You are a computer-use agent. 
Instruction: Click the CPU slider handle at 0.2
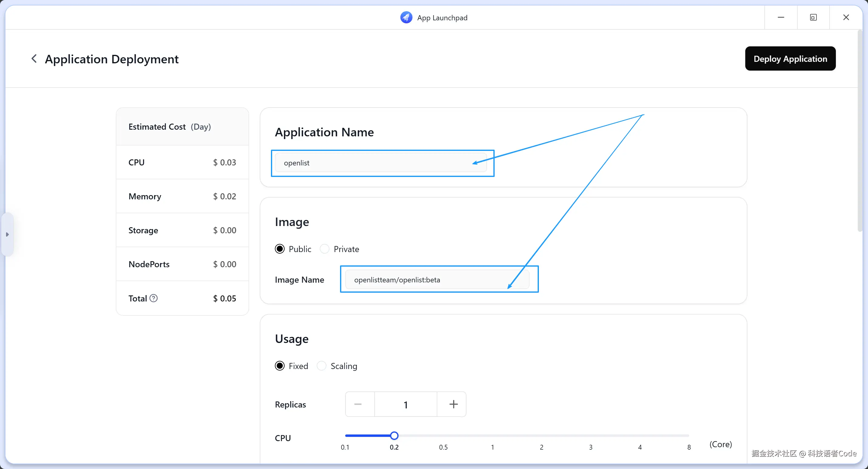coord(394,436)
